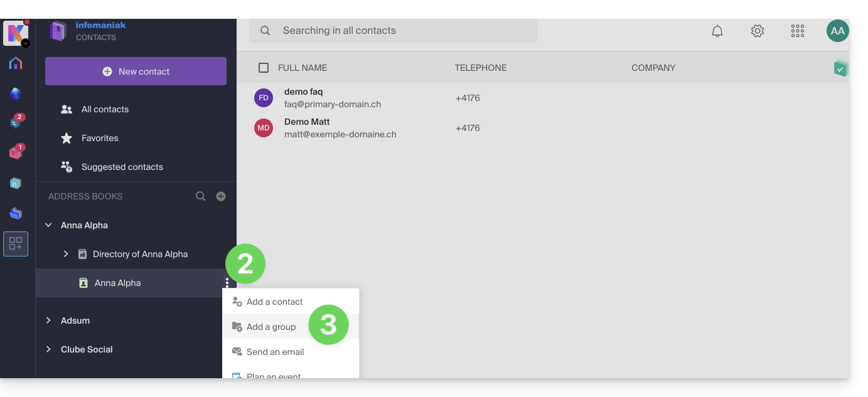Viewport: 868px width, 397px height.
Task: Open the demo faq contact
Action: 304,92
